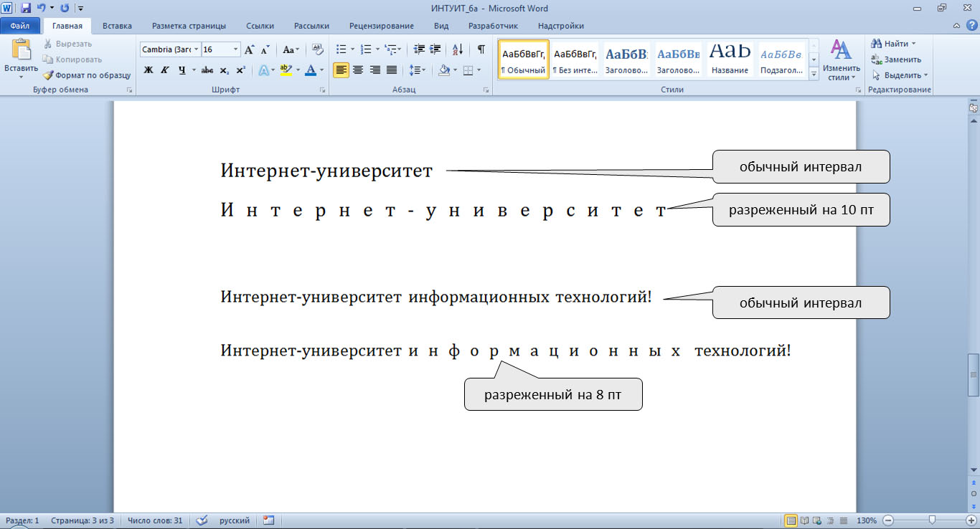This screenshot has width=980, height=529.
Task: Center align text
Action: pyautogui.click(x=358, y=70)
